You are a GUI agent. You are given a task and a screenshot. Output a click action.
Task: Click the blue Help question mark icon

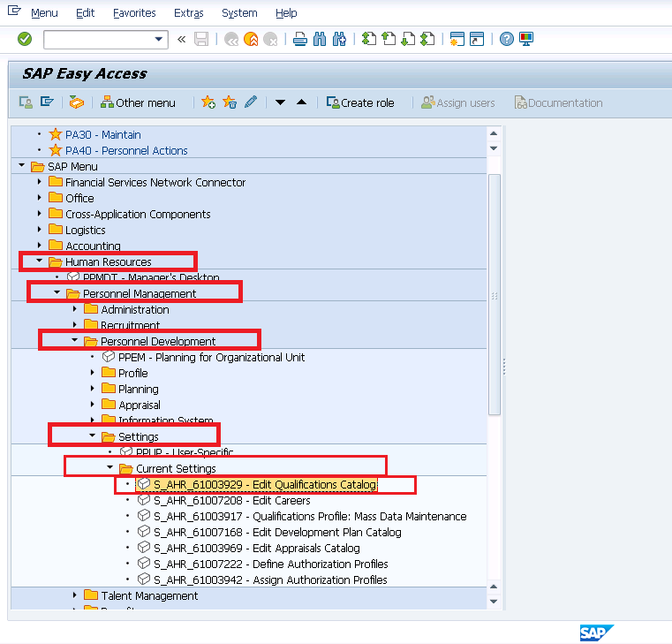pos(507,39)
